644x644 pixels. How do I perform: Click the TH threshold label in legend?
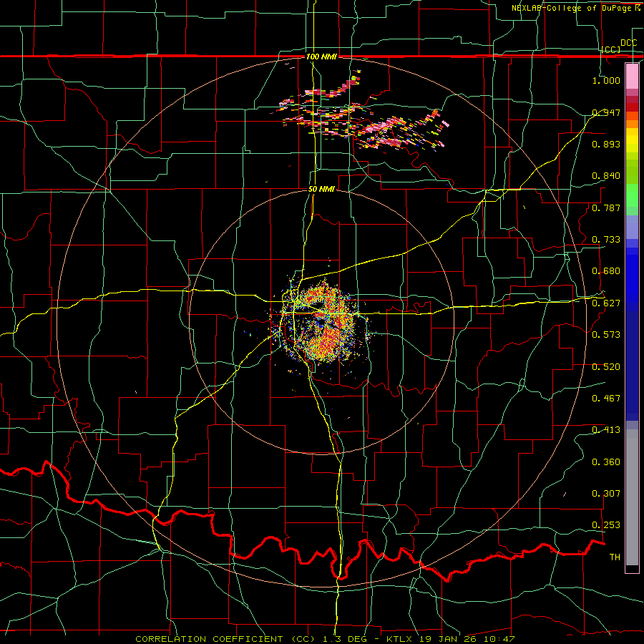pyautogui.click(x=615, y=557)
